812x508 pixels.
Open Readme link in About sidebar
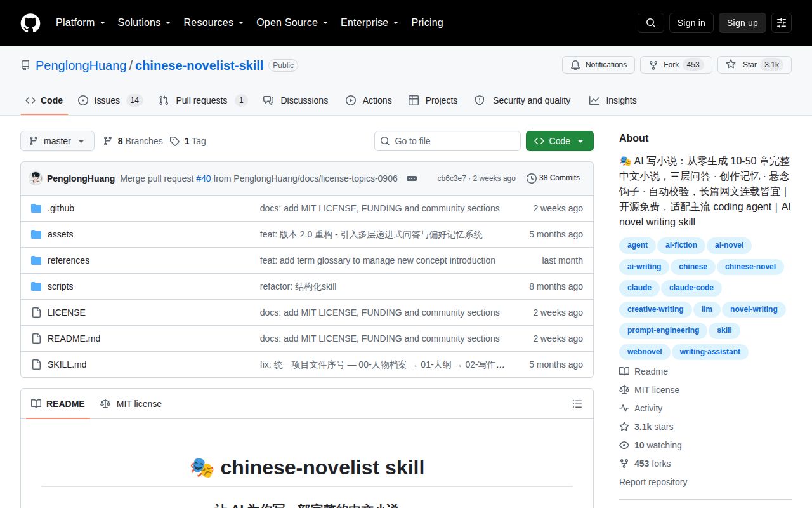click(644, 371)
